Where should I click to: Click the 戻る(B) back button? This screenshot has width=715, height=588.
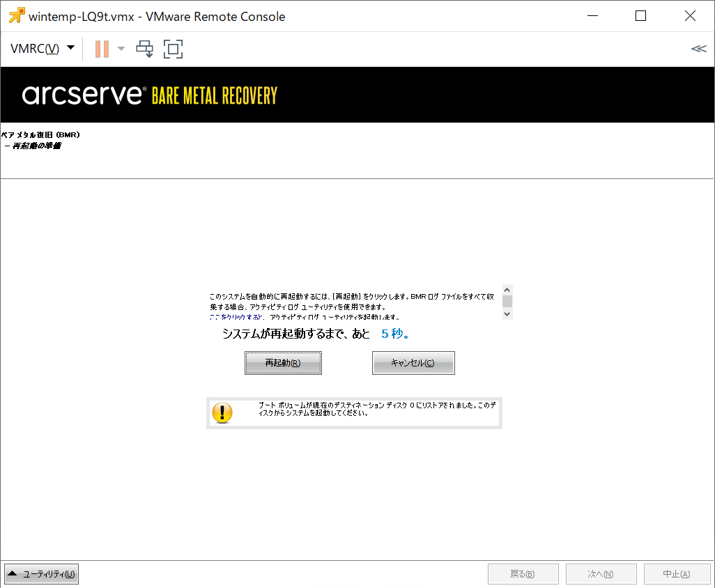click(x=523, y=574)
